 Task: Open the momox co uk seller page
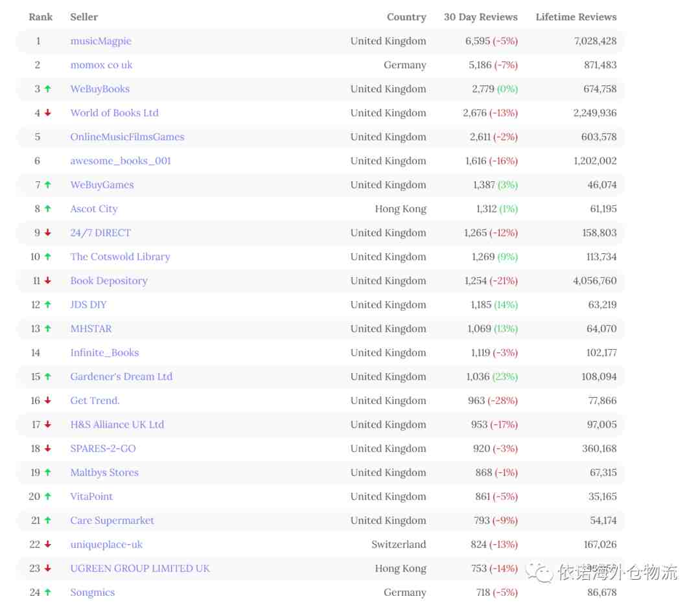(101, 65)
